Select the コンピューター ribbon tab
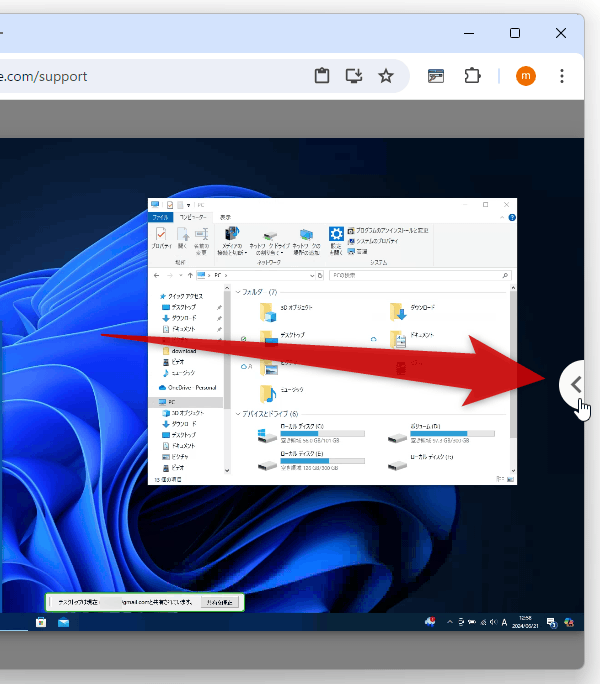Screen dimensions: 600x684 193,217
